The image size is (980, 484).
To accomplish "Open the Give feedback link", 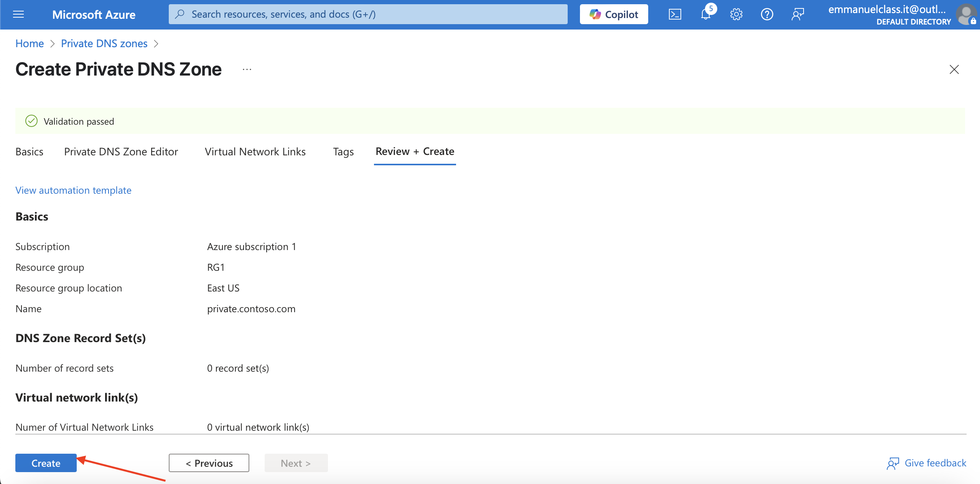I will (927, 463).
